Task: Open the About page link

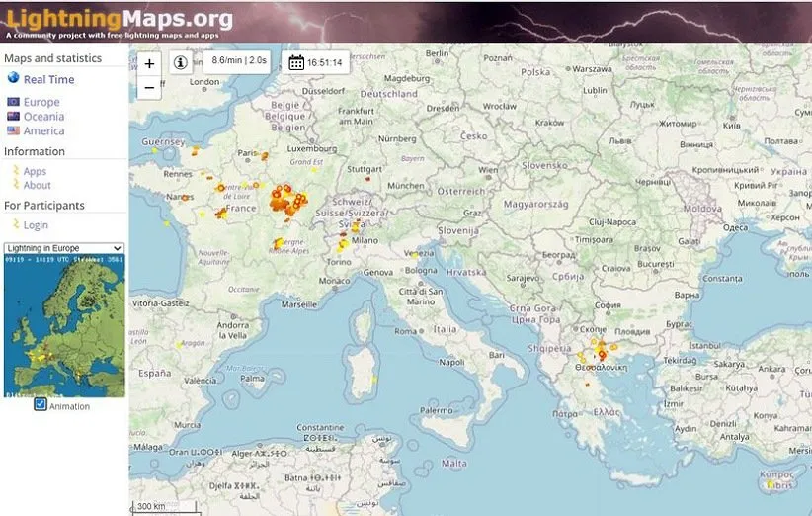Action: coord(37,186)
